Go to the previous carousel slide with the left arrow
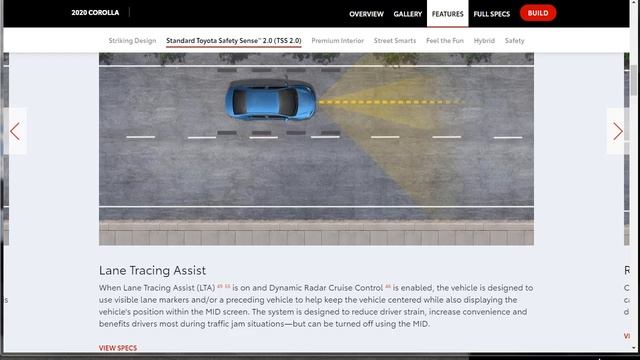The height and width of the screenshot is (360, 640). tap(15, 131)
